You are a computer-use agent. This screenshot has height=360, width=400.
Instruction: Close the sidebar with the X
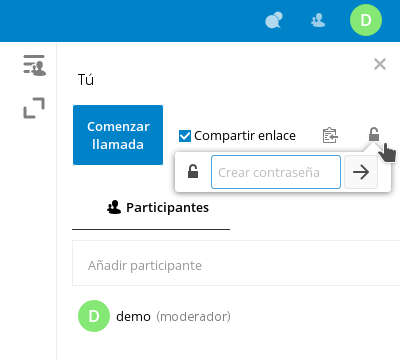380,64
